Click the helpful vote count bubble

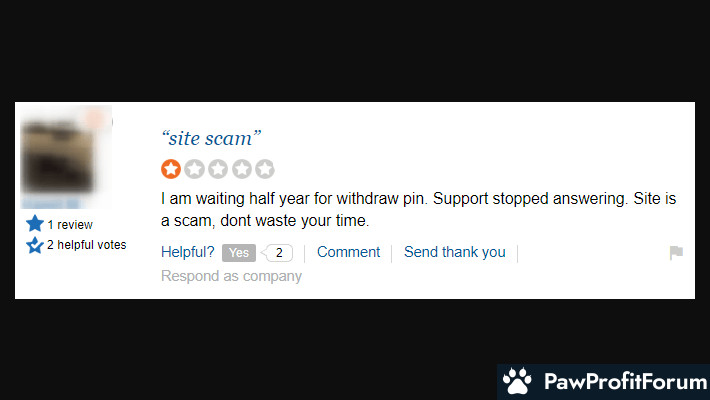pos(278,253)
